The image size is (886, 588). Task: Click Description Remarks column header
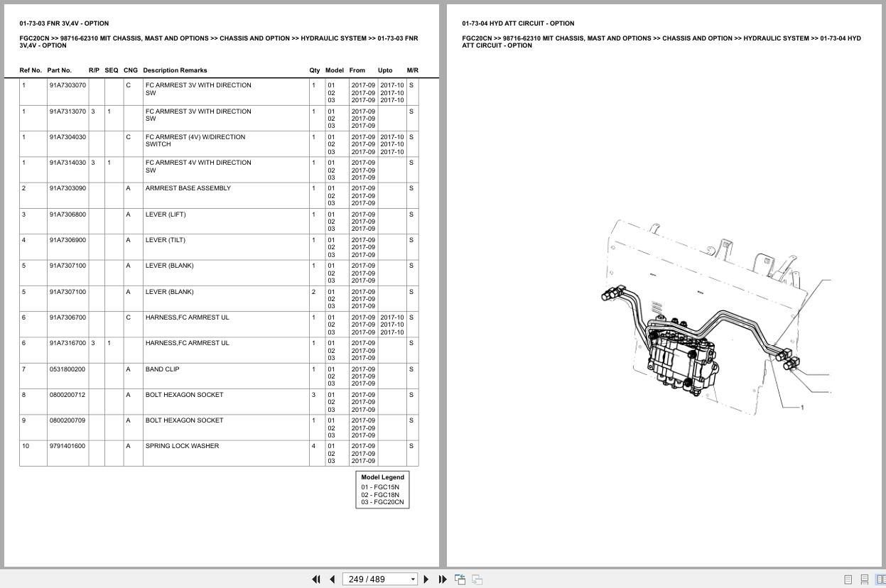coord(175,70)
